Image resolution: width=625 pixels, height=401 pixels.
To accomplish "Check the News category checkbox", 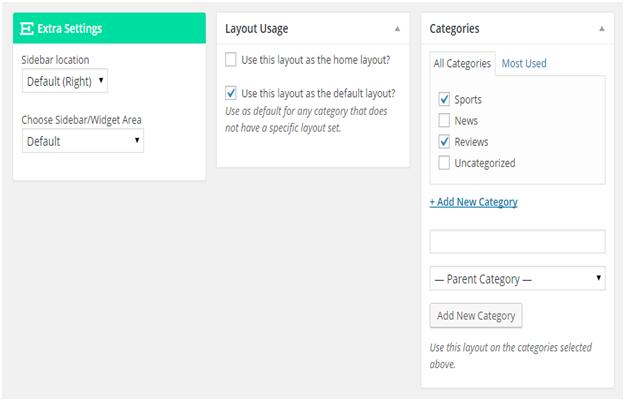I will [444, 120].
